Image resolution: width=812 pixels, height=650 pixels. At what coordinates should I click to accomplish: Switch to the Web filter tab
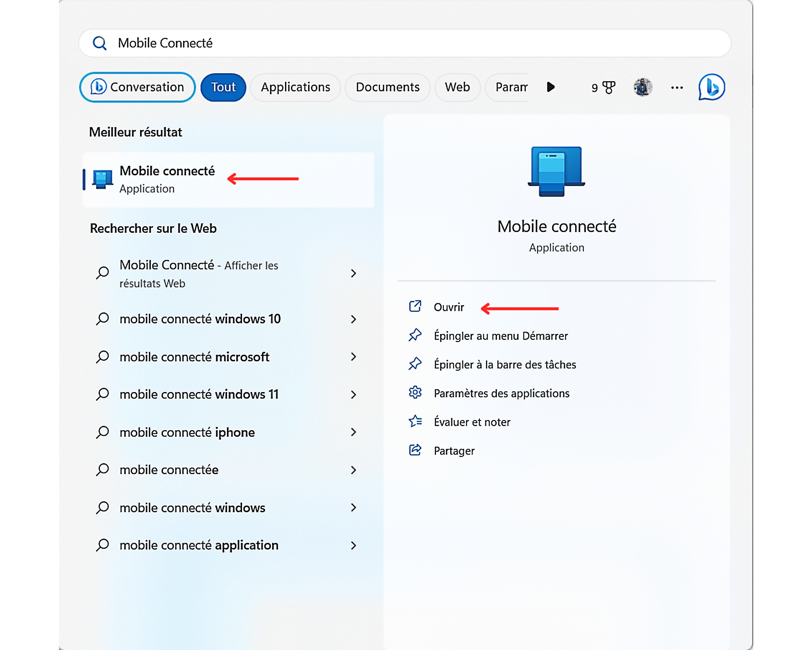tap(457, 87)
